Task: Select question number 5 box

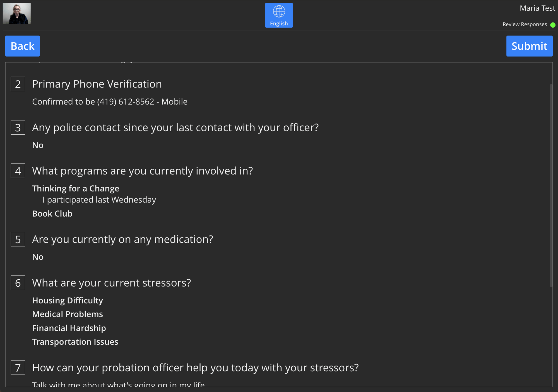Action: [18, 239]
